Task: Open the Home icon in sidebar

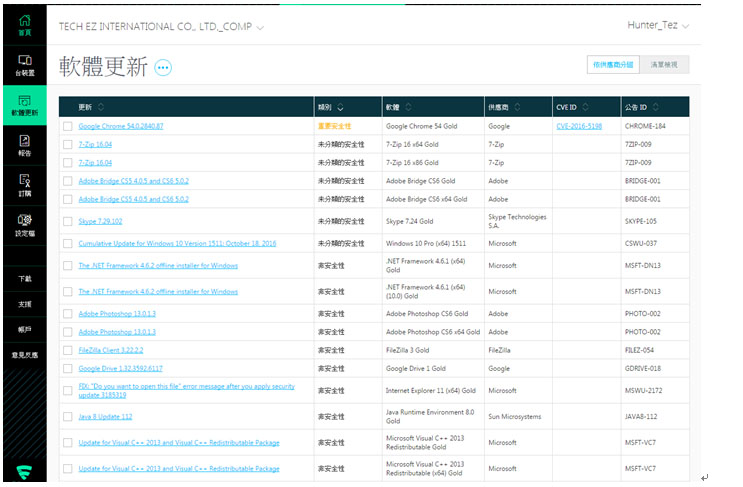Action: (x=25, y=25)
